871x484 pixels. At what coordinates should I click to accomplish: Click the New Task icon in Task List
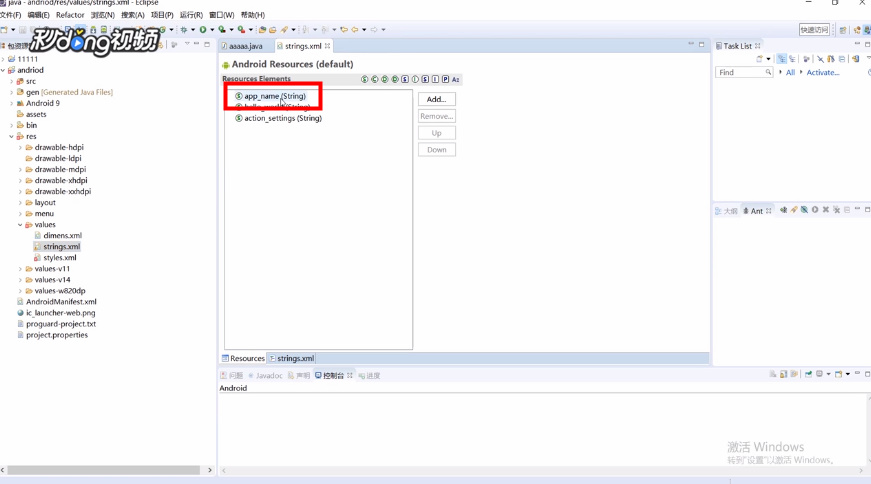click(x=759, y=58)
